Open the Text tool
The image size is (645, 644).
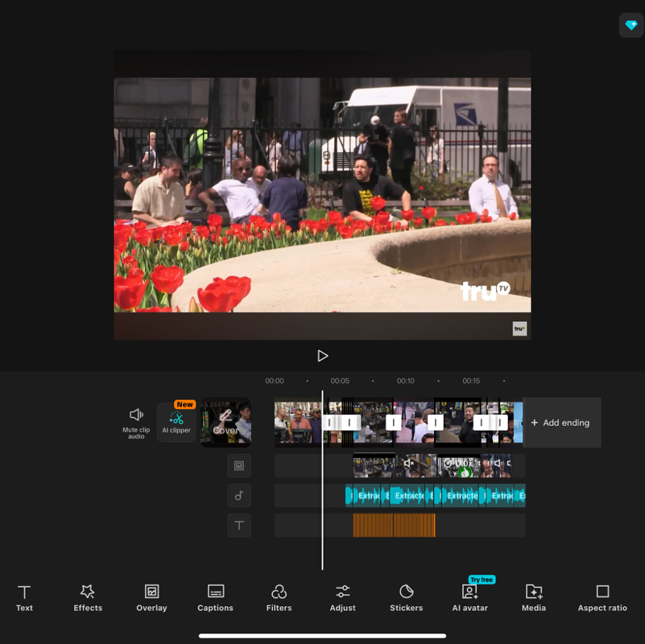pyautogui.click(x=24, y=597)
